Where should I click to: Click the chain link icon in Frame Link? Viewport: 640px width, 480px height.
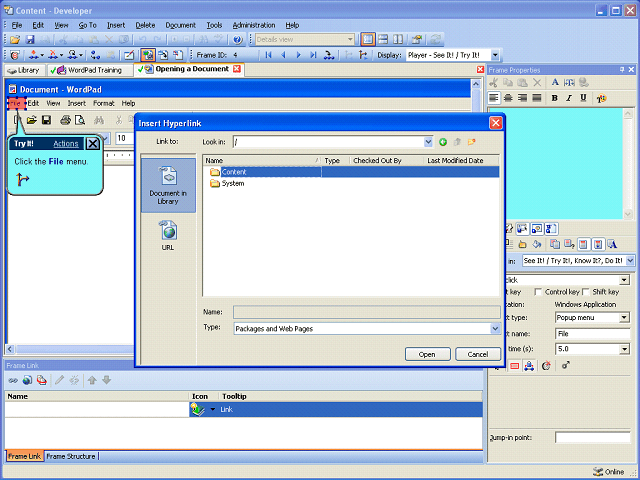(x=13, y=380)
